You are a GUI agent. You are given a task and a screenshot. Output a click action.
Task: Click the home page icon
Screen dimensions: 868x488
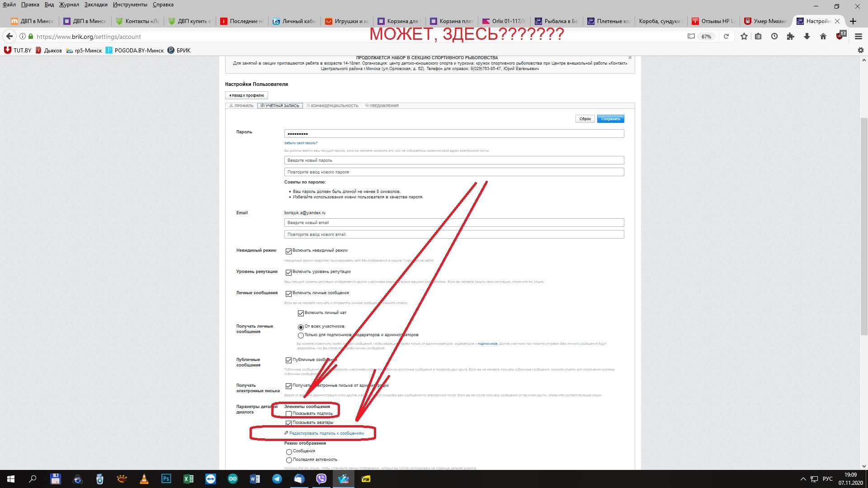click(x=823, y=37)
